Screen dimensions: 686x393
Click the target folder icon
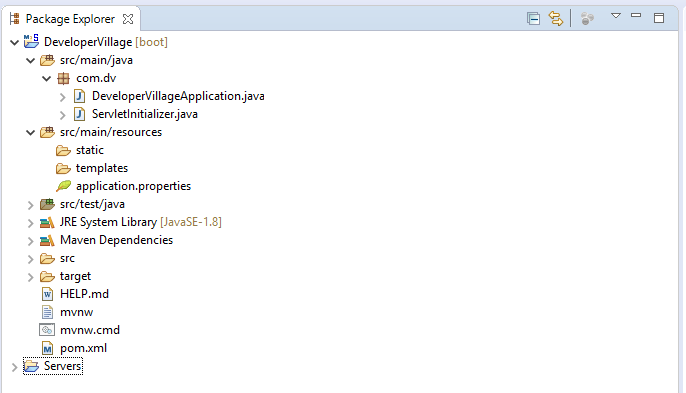47,277
